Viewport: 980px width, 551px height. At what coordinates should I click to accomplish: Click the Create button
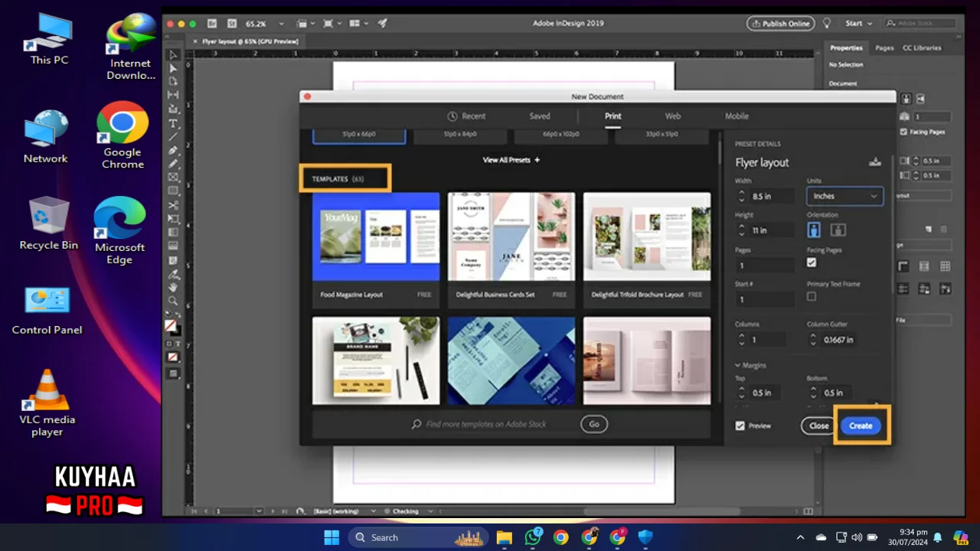(861, 425)
